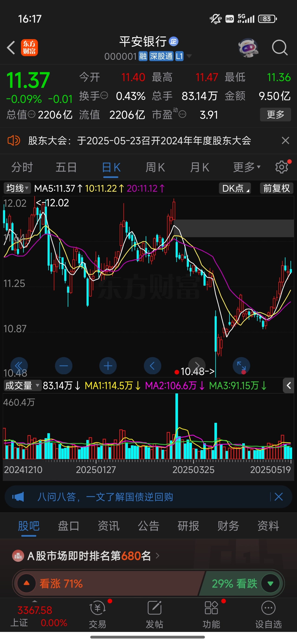Switch to 财务 tab

[x=228, y=526]
